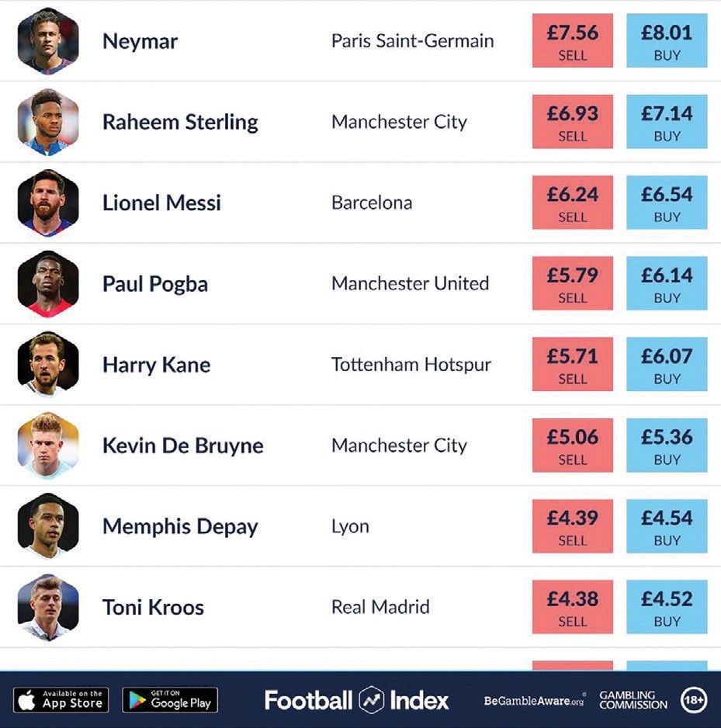The width and height of the screenshot is (721, 728).
Task: Sell Toni Kroos at £4.38
Action: pos(573,606)
